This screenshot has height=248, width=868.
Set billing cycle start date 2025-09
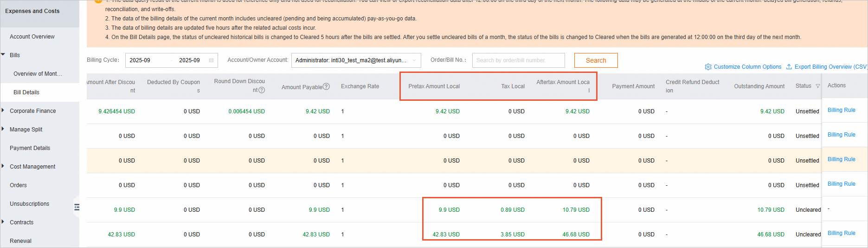pos(140,60)
